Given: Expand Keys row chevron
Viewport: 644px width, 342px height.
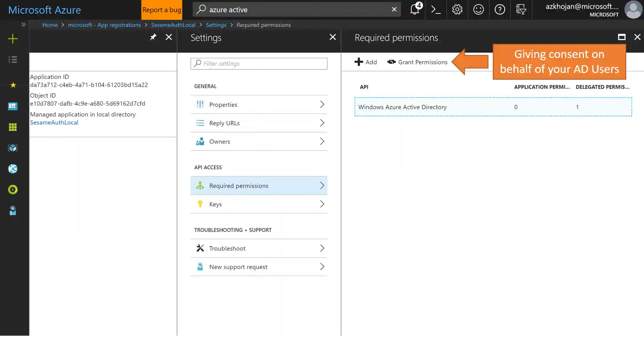Looking at the screenshot, I should tap(322, 204).
